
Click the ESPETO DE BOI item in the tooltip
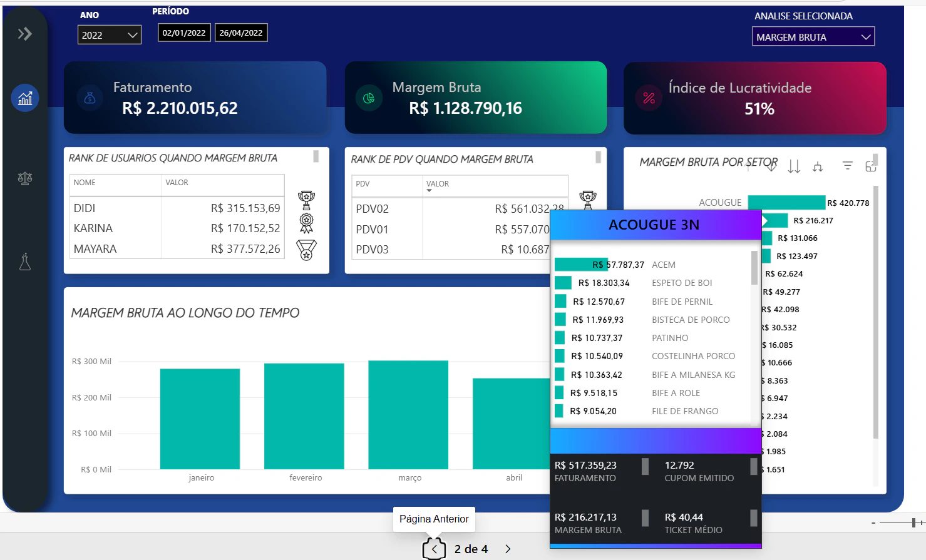pos(682,283)
